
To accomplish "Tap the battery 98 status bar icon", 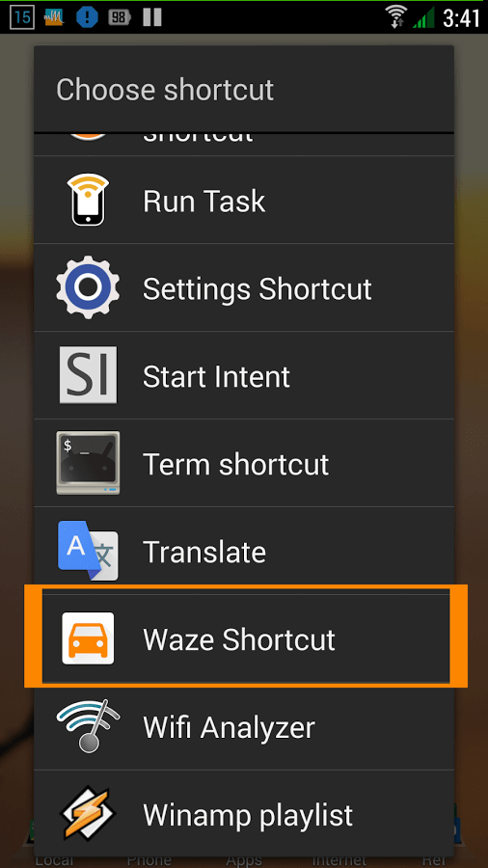I will pyautogui.click(x=120, y=17).
